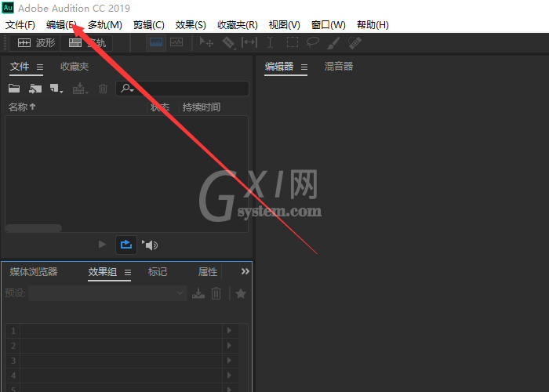The height and width of the screenshot is (392, 549).
Task: Select the Move tool
Action: pyautogui.click(x=206, y=42)
